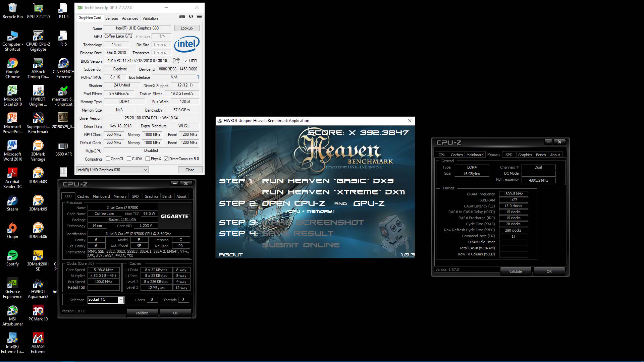Open 3600 AFR desktop icon
The width and height of the screenshot is (644, 362).
click(63, 148)
